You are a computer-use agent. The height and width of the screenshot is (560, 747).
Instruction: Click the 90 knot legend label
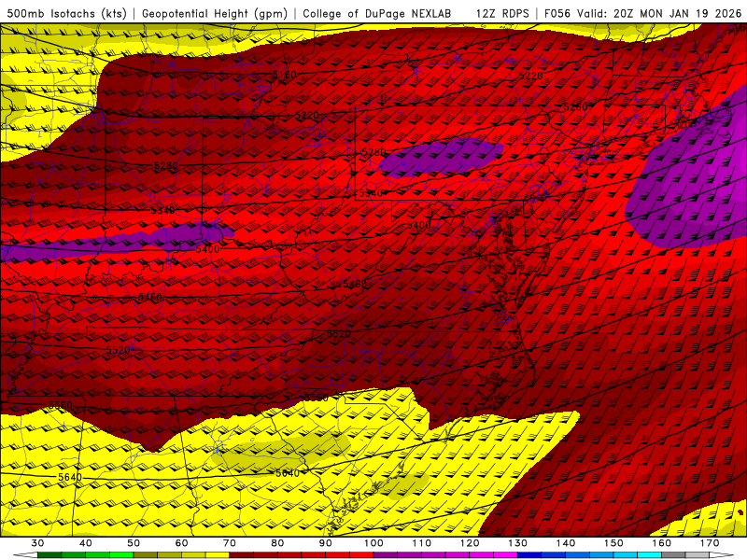tap(326, 543)
